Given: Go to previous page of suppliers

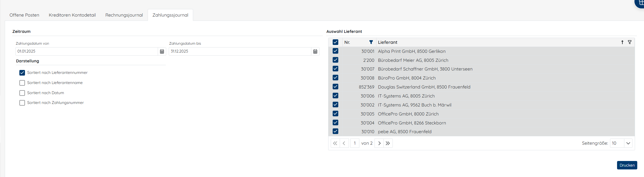Looking at the screenshot, I should (344, 143).
